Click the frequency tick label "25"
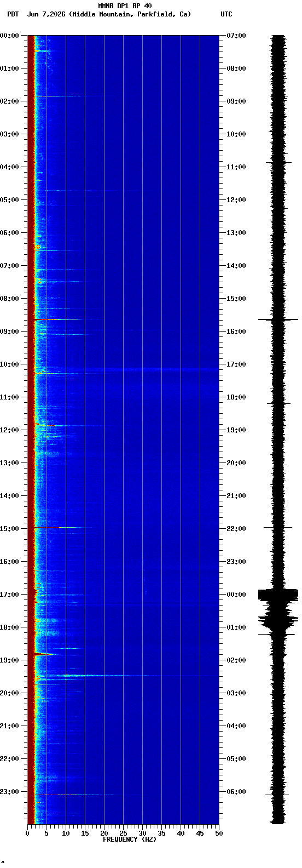The width and height of the screenshot is (302, 868). 123,833
